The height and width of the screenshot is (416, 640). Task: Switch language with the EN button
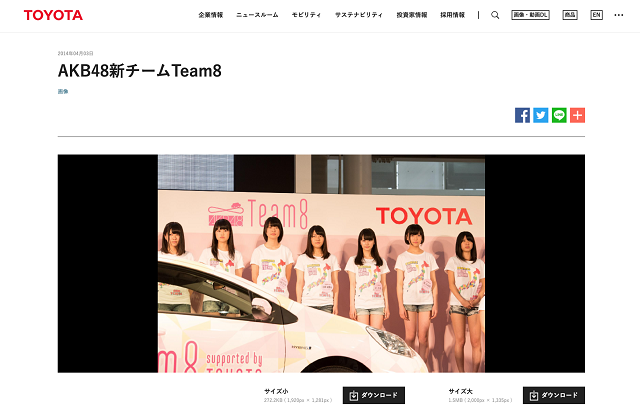(x=596, y=15)
